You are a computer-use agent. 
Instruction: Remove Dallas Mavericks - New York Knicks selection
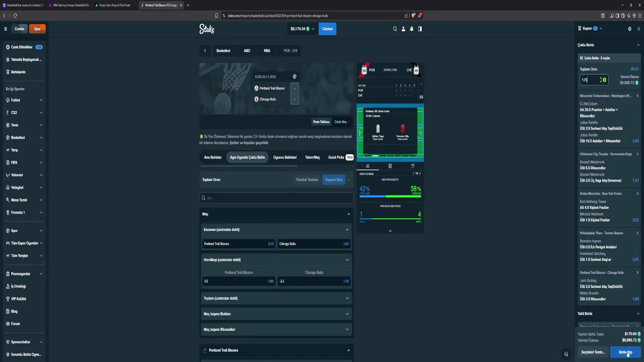point(637,194)
